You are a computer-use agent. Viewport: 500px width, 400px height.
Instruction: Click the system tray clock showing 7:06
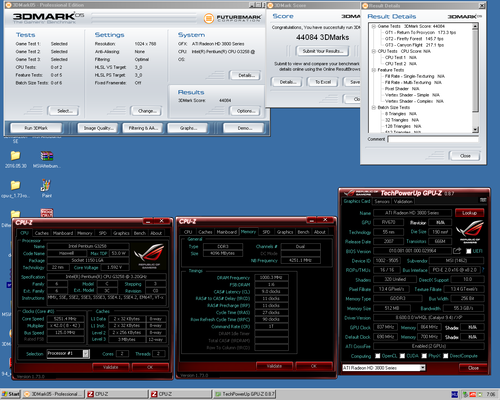[x=491, y=394]
